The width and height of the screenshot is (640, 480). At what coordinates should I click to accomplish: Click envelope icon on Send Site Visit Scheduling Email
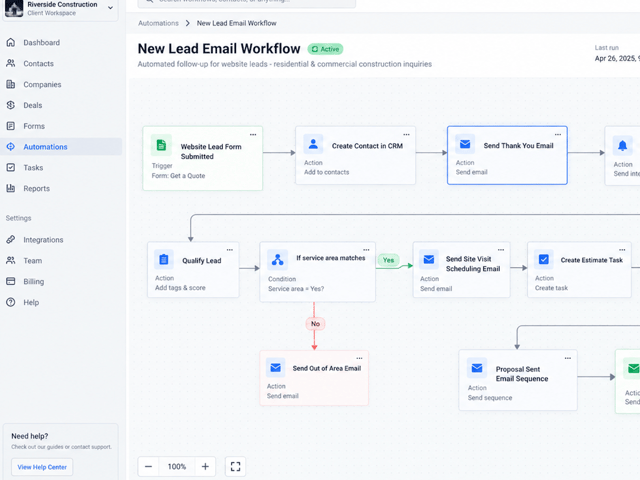click(429, 260)
